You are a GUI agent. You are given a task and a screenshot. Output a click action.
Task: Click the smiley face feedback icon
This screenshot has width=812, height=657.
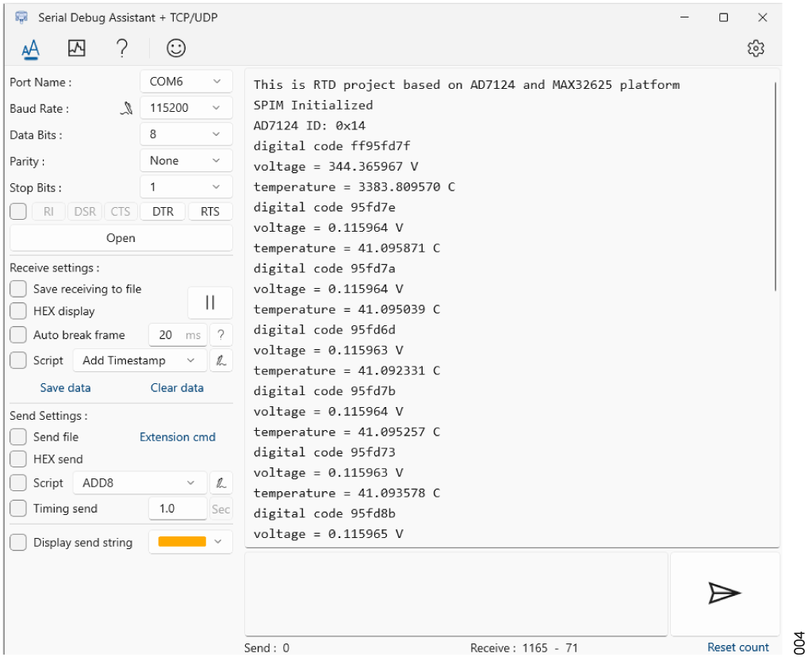176,48
